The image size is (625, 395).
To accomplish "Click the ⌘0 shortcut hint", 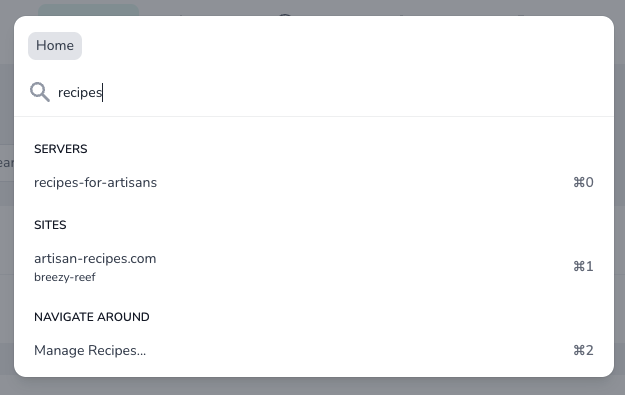I will (x=583, y=183).
